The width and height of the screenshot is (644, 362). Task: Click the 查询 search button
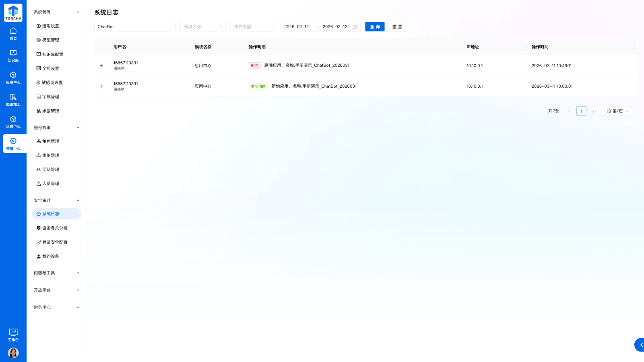coord(375,27)
